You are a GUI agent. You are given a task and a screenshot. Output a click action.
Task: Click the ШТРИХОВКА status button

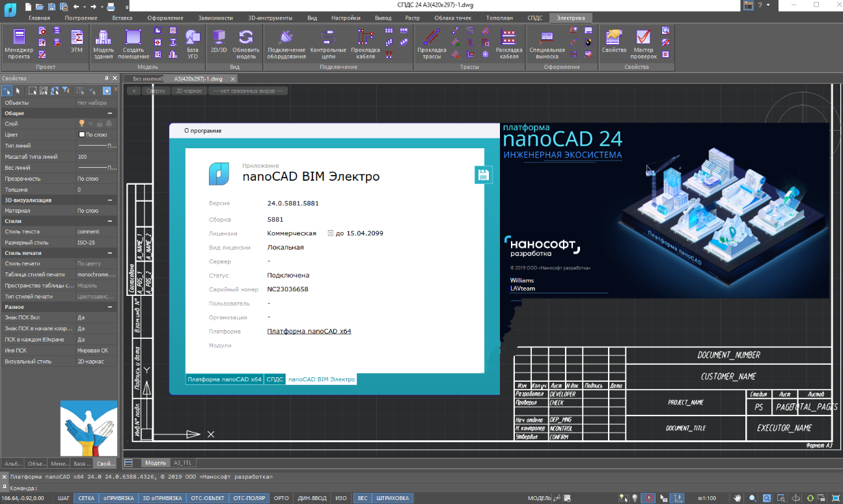point(393,498)
